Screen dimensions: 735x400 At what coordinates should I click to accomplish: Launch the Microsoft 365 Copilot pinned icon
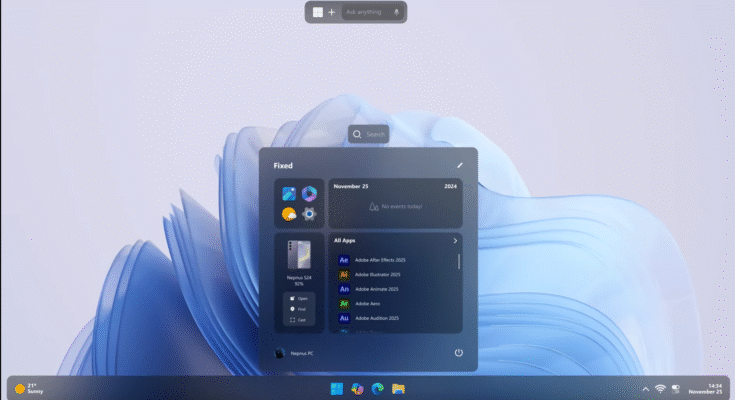click(309, 194)
